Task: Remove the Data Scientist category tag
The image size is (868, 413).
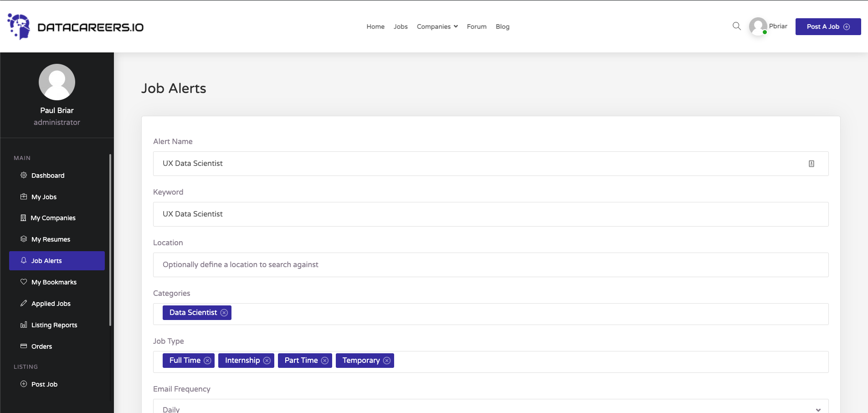Action: click(224, 313)
